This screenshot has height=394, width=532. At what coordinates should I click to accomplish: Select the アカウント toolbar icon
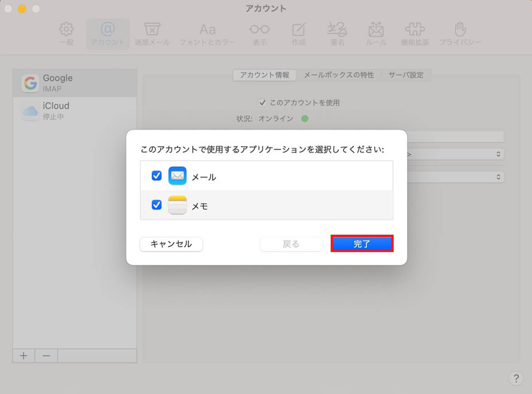(108, 34)
